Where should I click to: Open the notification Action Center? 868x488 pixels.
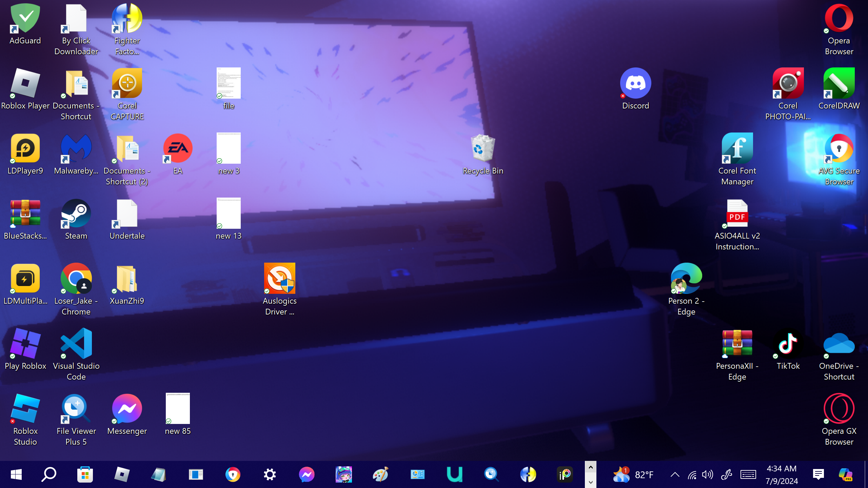[x=818, y=474]
